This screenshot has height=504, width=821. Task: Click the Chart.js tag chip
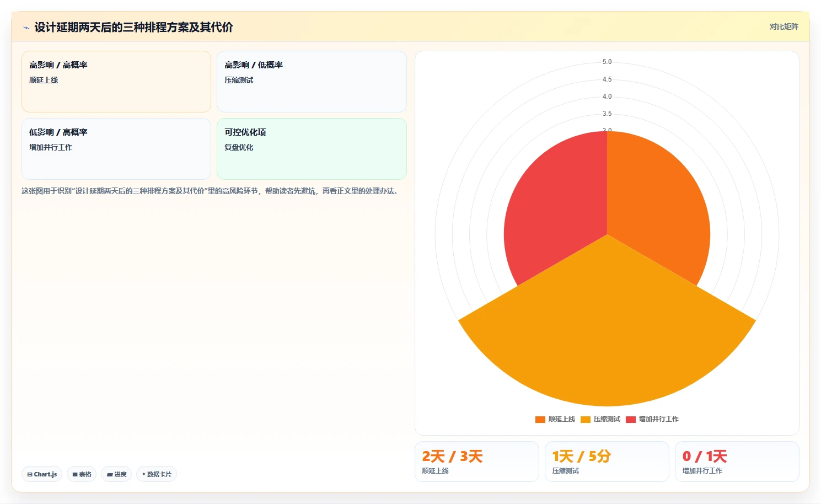(x=42, y=474)
